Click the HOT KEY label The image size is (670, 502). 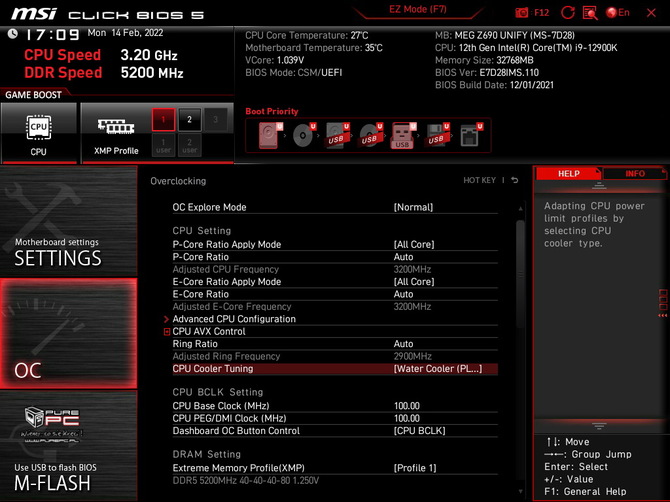[x=479, y=180]
